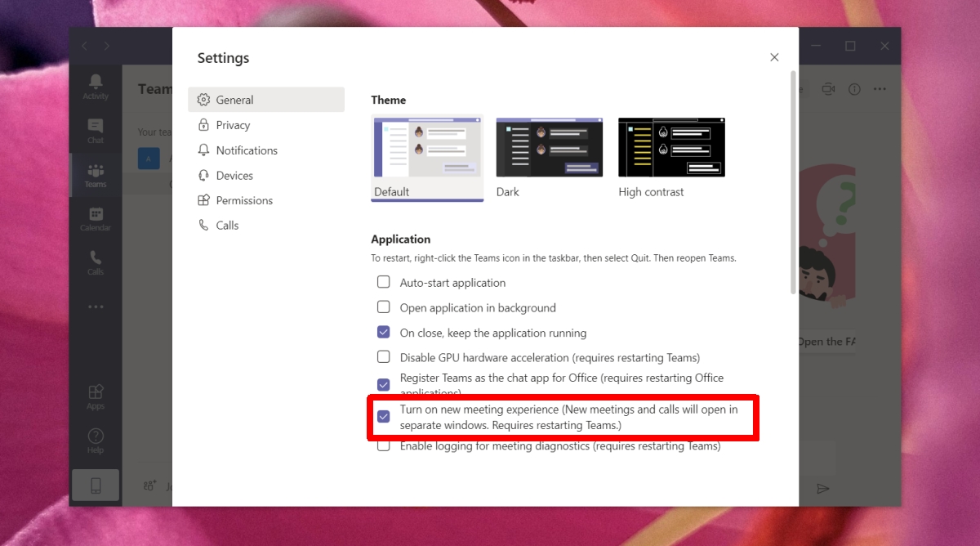Close the Settings dialog
This screenshot has height=546, width=980.
[774, 57]
